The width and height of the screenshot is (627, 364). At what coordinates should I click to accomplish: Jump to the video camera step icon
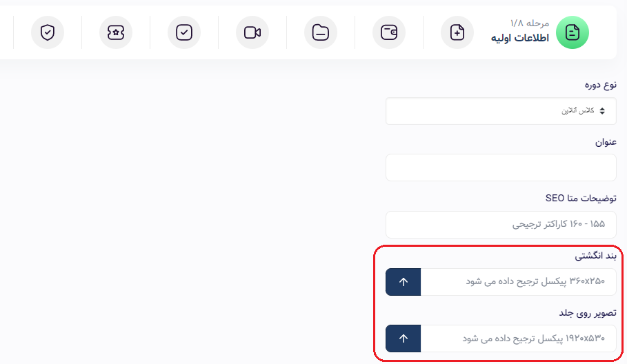point(252,32)
